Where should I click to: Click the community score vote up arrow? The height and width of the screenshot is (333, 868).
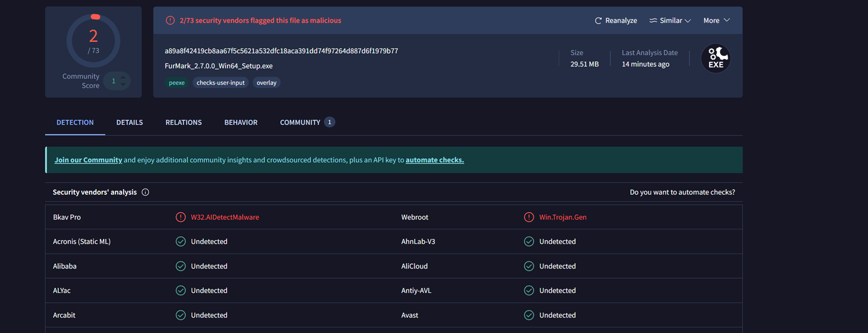[123, 77]
